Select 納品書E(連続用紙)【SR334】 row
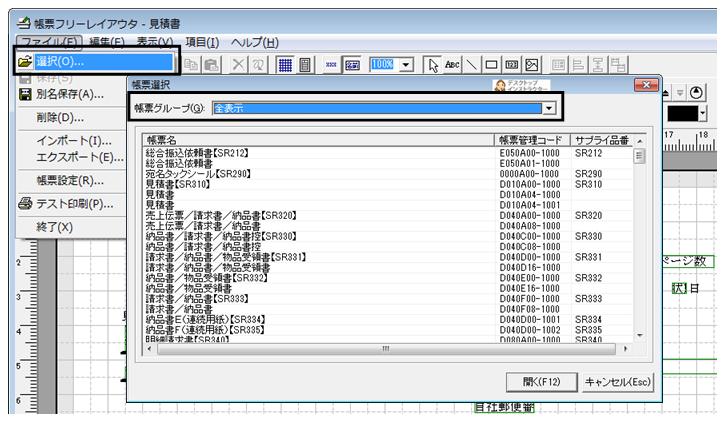The image size is (726, 428). click(x=388, y=320)
